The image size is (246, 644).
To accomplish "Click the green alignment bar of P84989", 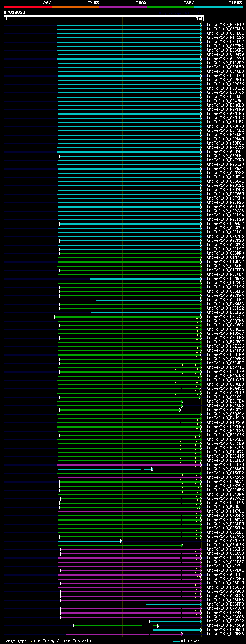I will (x=116, y=626).
